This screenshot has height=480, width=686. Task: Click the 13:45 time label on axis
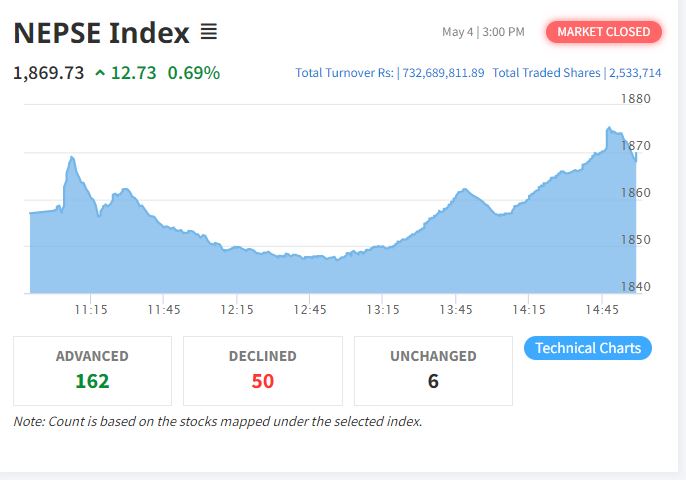pyautogui.click(x=456, y=310)
